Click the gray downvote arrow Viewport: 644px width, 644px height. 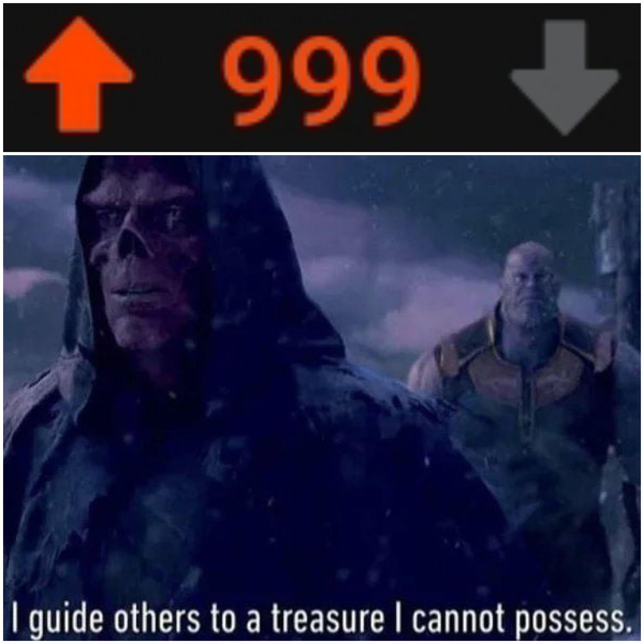(564, 77)
